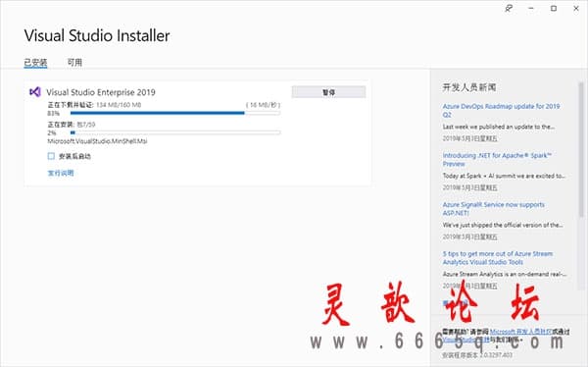
Task: Click the Visual Studio Enterprise 2019 logo icon
Action: tap(35, 92)
